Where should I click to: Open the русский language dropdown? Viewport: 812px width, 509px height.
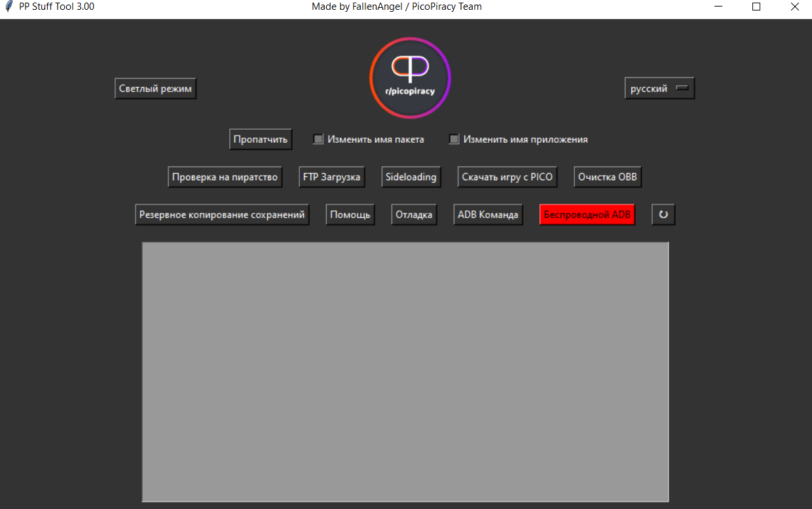point(659,88)
